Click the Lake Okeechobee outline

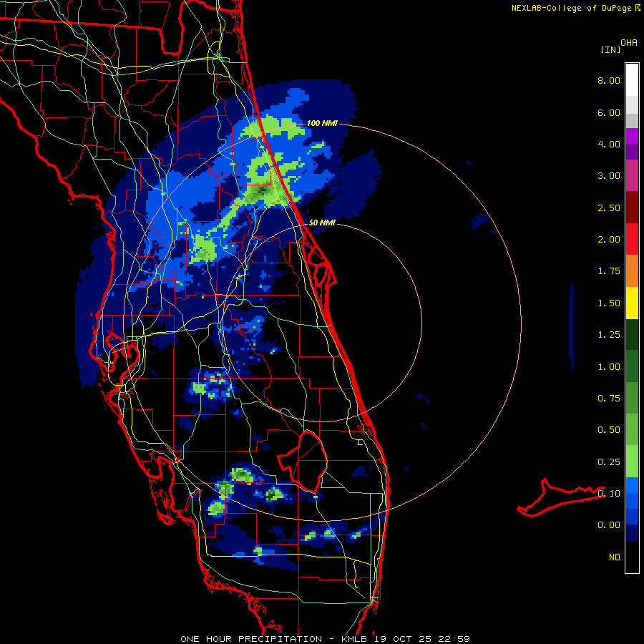pyautogui.click(x=303, y=462)
